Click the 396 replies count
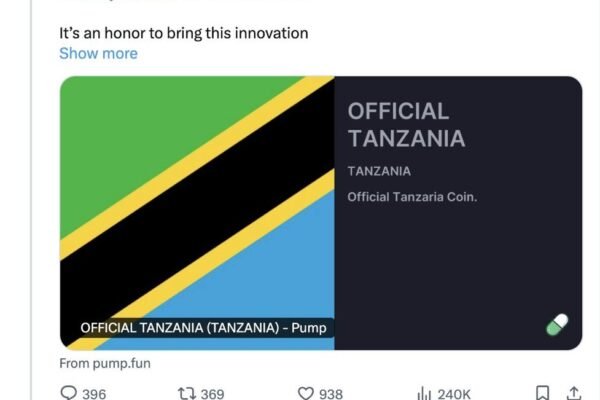Viewport: 600px width, 400px height. [x=94, y=394]
